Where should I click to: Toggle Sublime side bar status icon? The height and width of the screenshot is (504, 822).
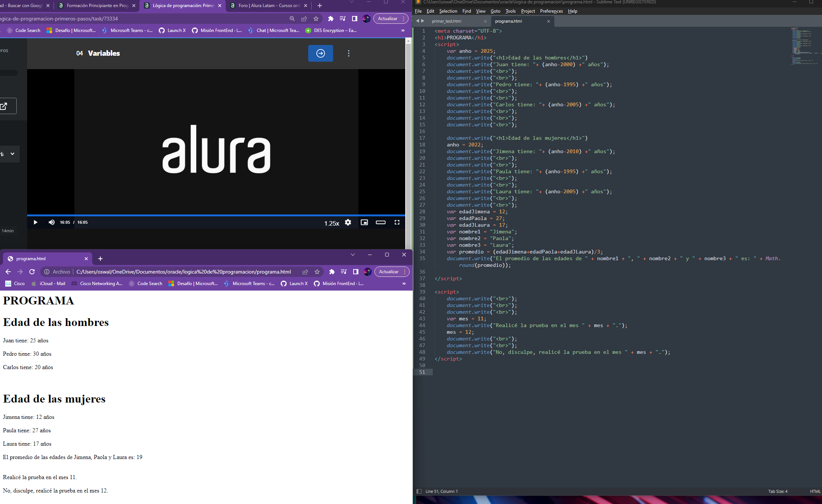(419, 491)
